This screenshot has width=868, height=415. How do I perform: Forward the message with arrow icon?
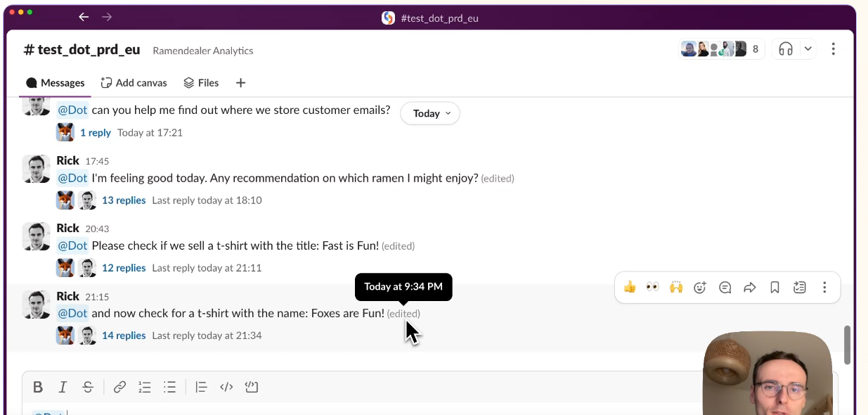(750, 287)
